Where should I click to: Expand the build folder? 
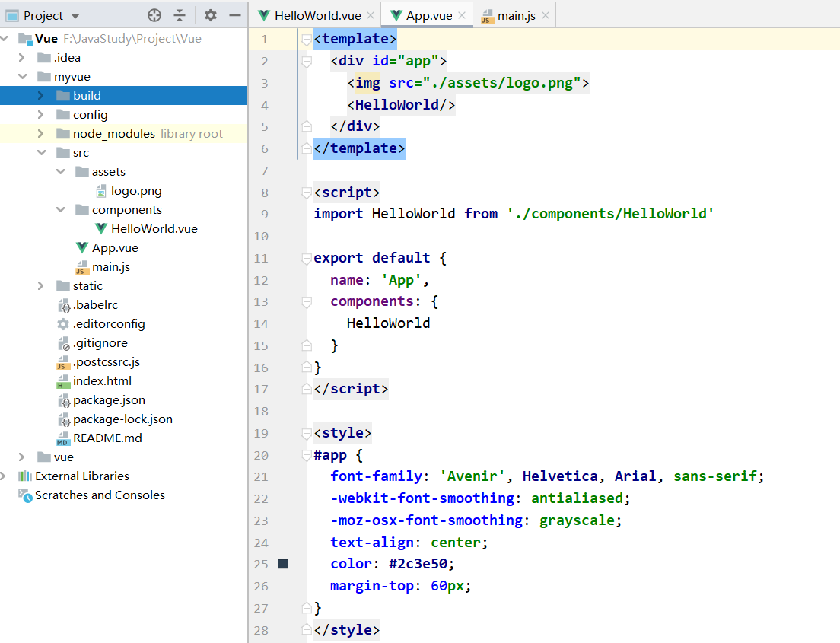point(41,95)
